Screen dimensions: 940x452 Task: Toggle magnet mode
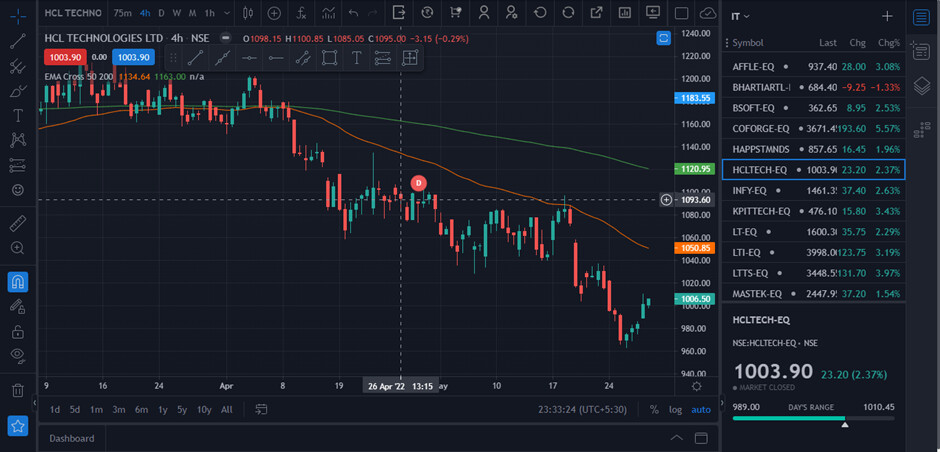18,282
